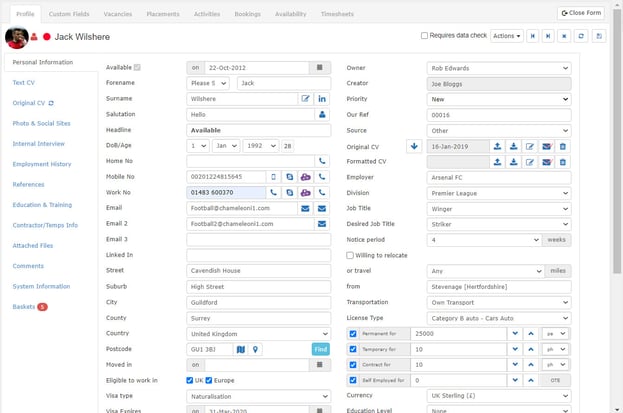Screen dimensions: 623x413
Task: Open the Employment History section
Action: click(42, 163)
